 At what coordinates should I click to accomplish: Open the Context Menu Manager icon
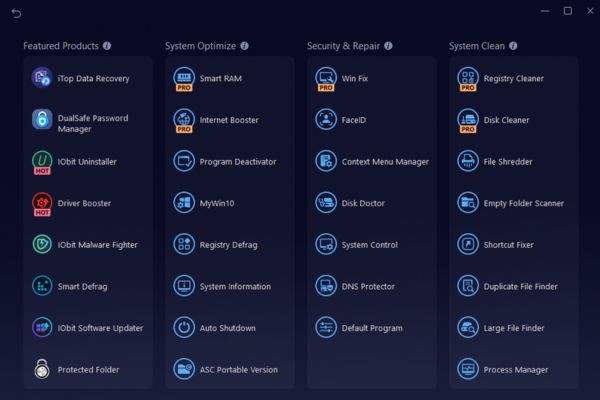click(x=326, y=161)
